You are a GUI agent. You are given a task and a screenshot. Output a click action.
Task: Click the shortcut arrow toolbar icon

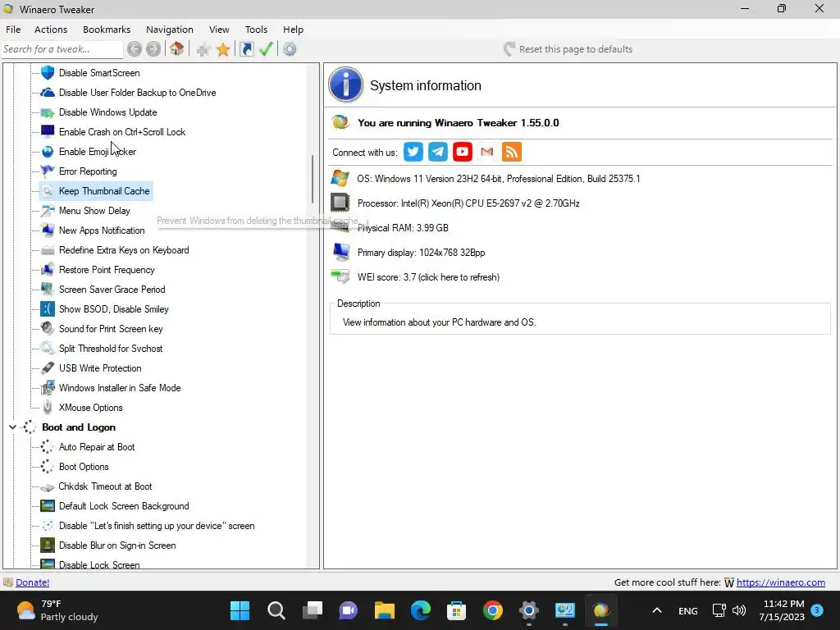pos(246,49)
